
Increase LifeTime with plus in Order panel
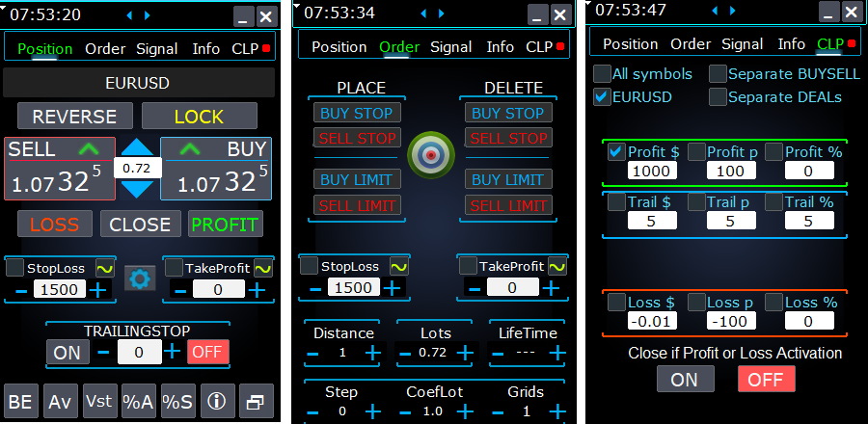(556, 353)
